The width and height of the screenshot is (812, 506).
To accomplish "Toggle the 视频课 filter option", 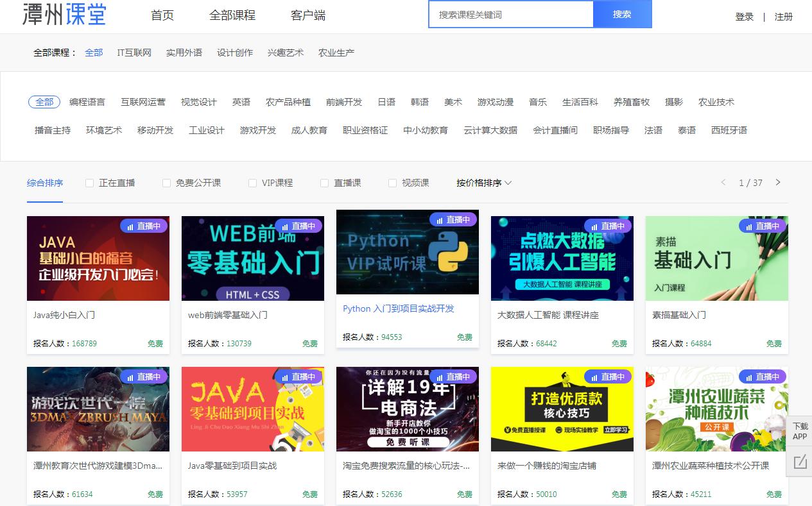I will 392,183.
